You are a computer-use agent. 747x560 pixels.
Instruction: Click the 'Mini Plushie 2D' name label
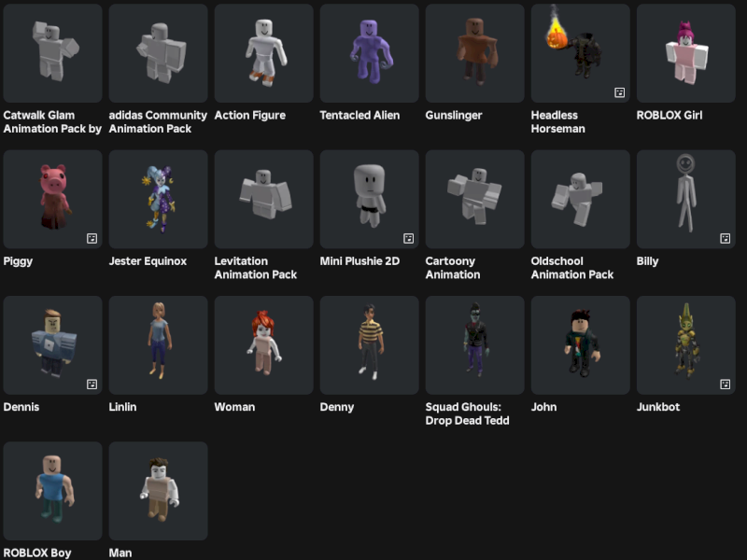coord(359,261)
